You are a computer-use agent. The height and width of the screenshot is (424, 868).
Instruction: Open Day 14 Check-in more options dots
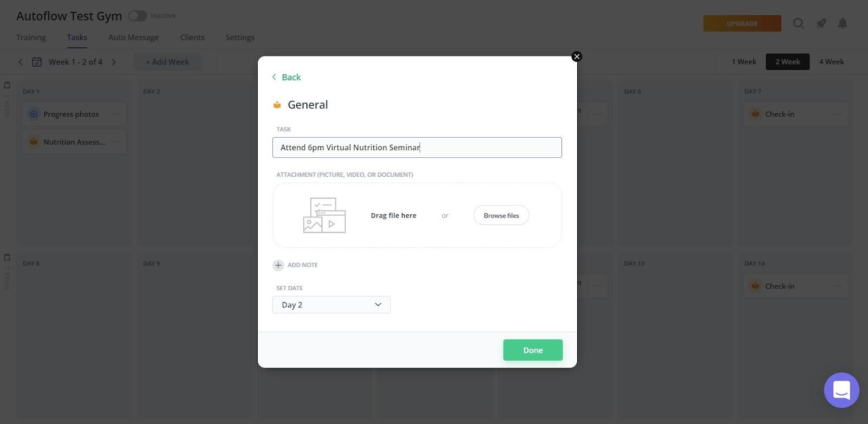838,286
